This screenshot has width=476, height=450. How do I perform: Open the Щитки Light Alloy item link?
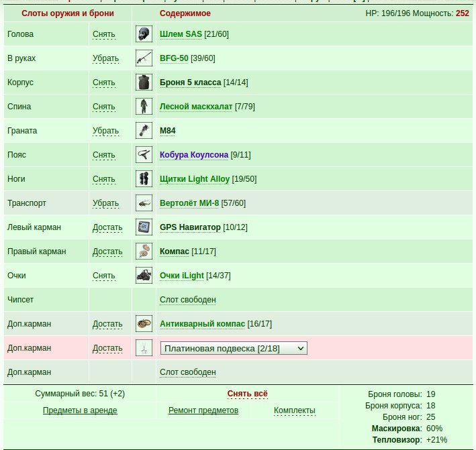(x=195, y=179)
